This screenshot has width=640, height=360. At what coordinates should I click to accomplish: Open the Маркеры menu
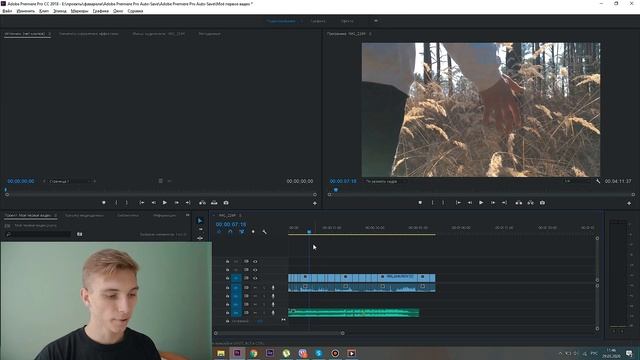coord(79,11)
